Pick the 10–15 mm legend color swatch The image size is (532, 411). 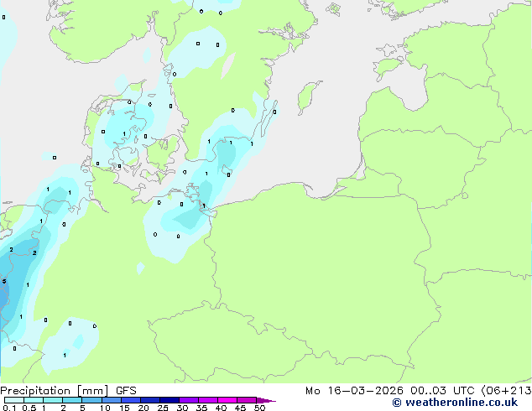tap(111, 400)
